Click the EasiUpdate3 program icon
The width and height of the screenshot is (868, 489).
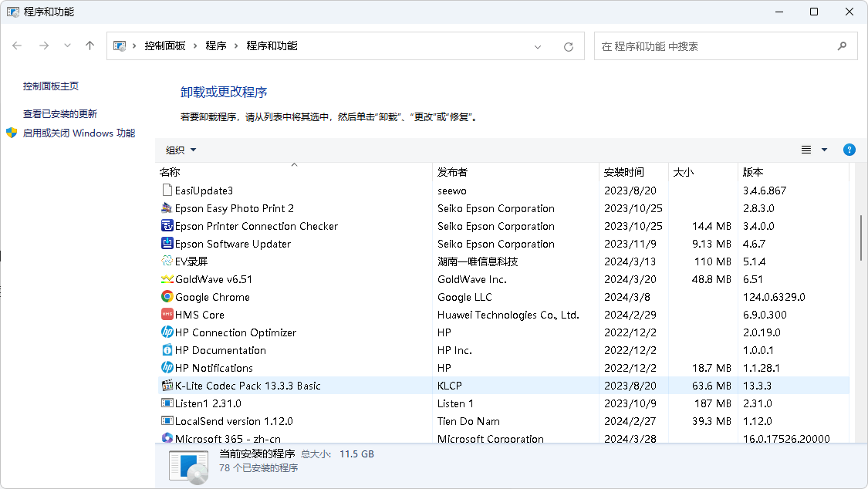tap(167, 191)
